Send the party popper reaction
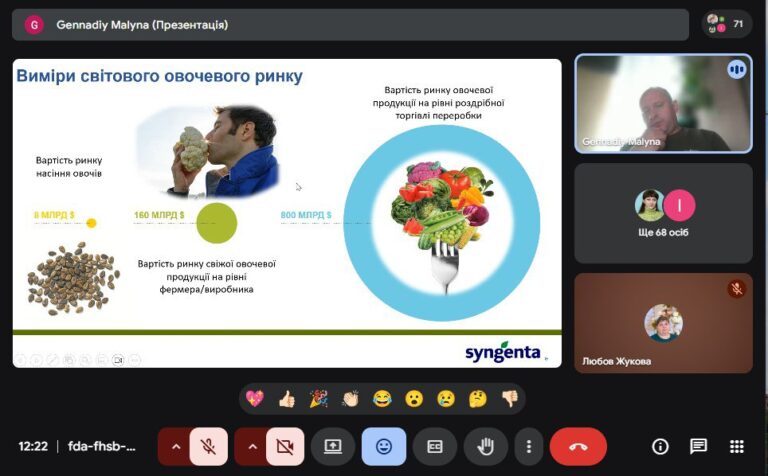The height and width of the screenshot is (476, 768). click(318, 398)
